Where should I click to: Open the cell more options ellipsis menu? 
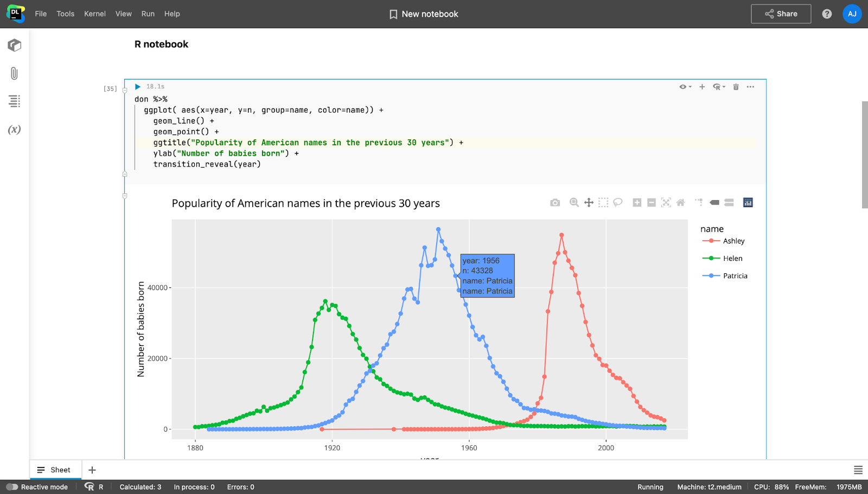(750, 87)
